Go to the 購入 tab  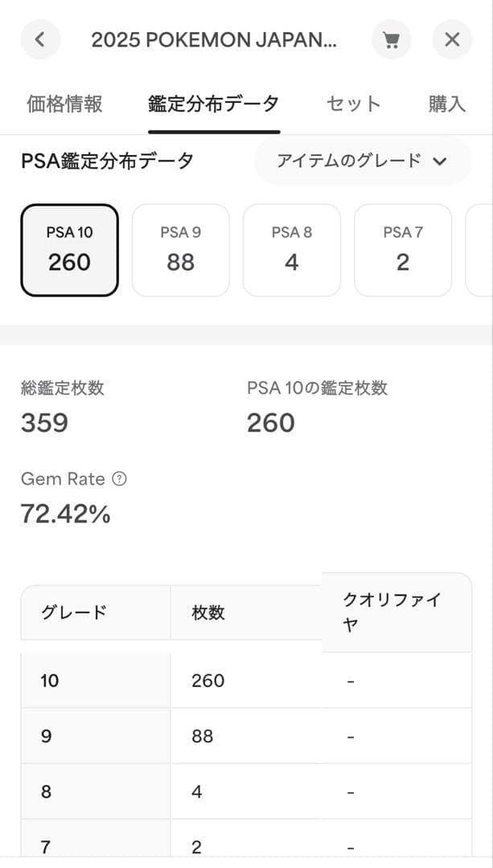coord(447,103)
